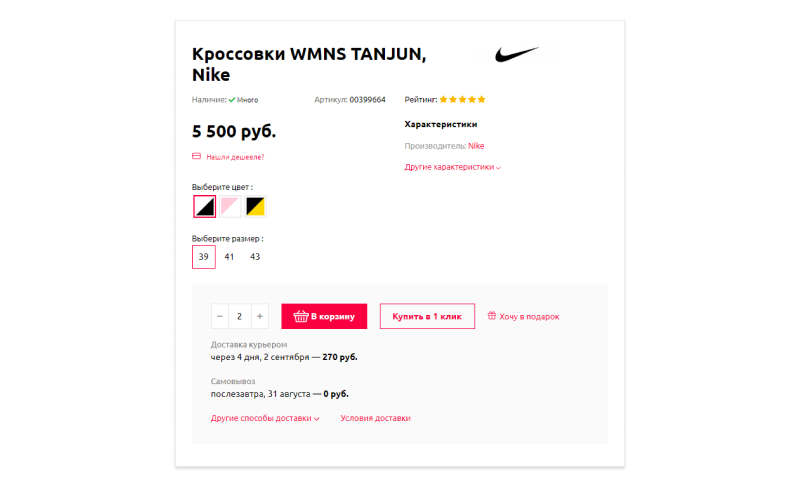
Task: Click the quantity input field
Action: tap(239, 316)
